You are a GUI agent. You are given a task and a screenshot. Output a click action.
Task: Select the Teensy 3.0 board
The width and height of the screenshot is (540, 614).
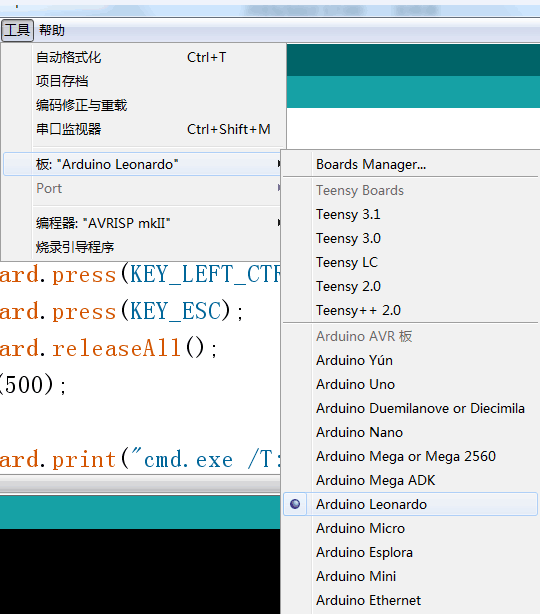(x=410, y=238)
